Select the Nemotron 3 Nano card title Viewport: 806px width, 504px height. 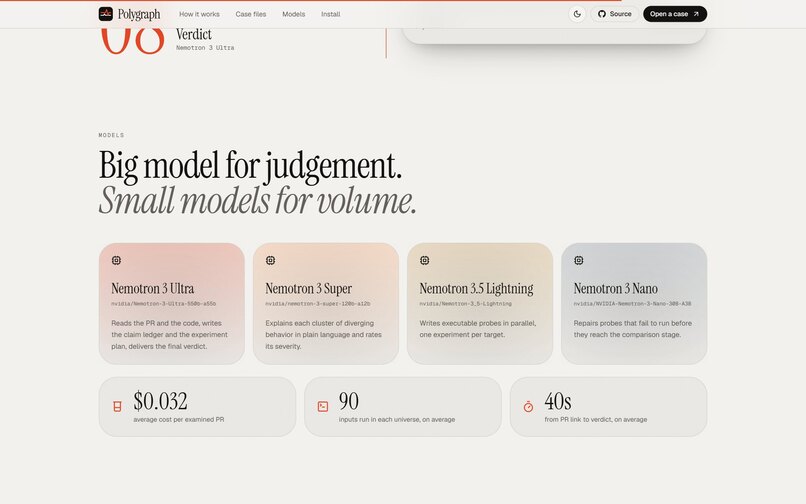click(x=616, y=288)
